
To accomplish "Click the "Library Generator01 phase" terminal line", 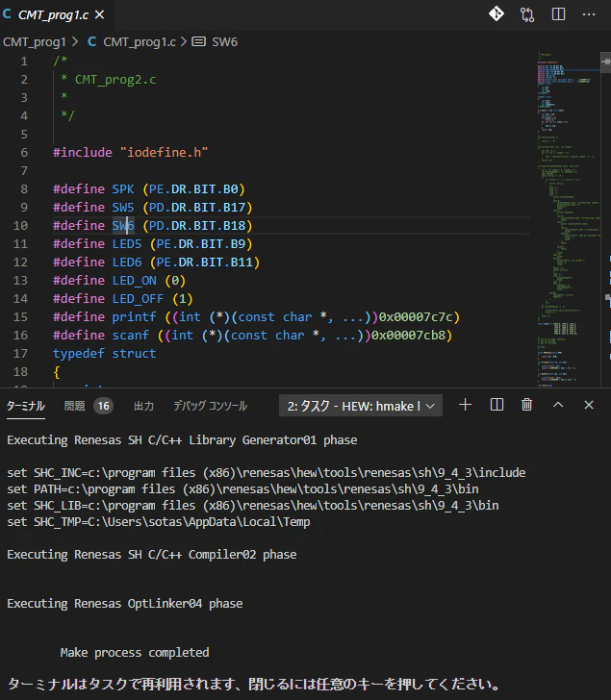I will point(182,439).
